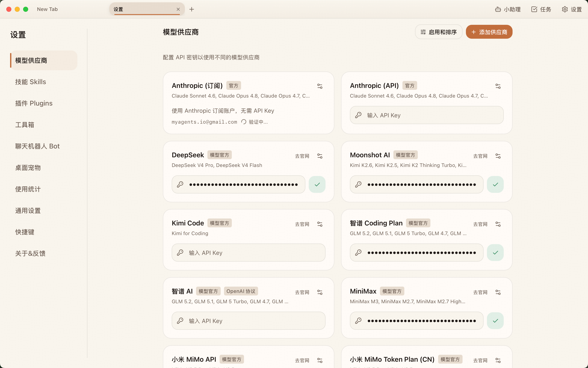Click the 小助理 robot icon
588x368 pixels.
[x=498, y=9]
